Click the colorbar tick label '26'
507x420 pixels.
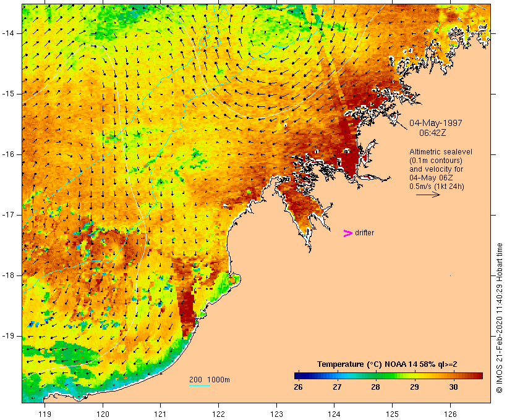[298, 387]
